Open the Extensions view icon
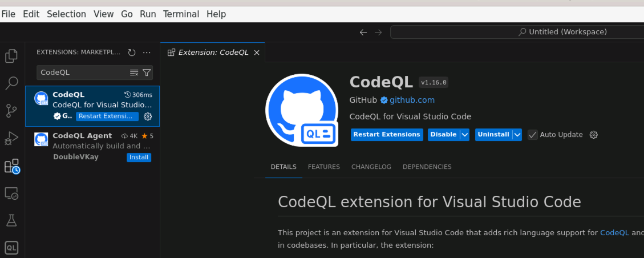Screen dimensions: 644x258 [11, 166]
